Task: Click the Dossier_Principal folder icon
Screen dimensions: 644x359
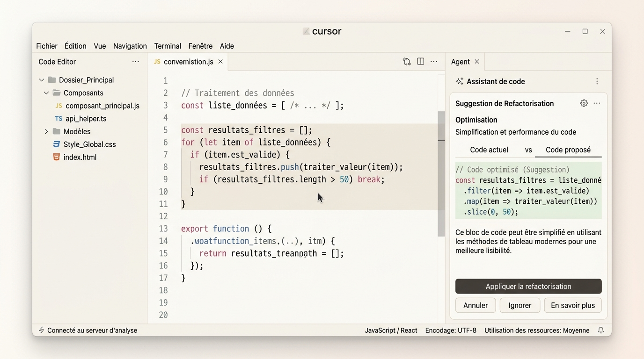Action: (x=52, y=80)
